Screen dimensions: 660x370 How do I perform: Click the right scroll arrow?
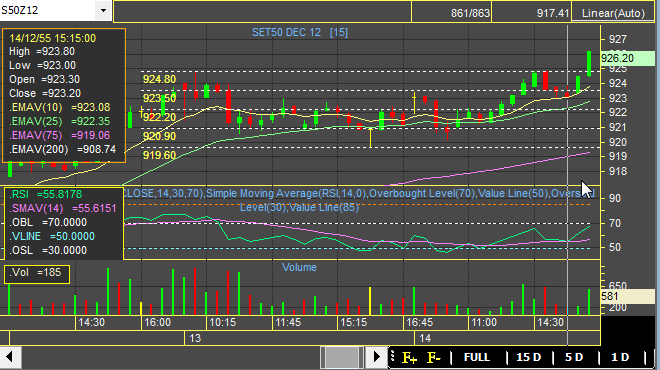376,357
